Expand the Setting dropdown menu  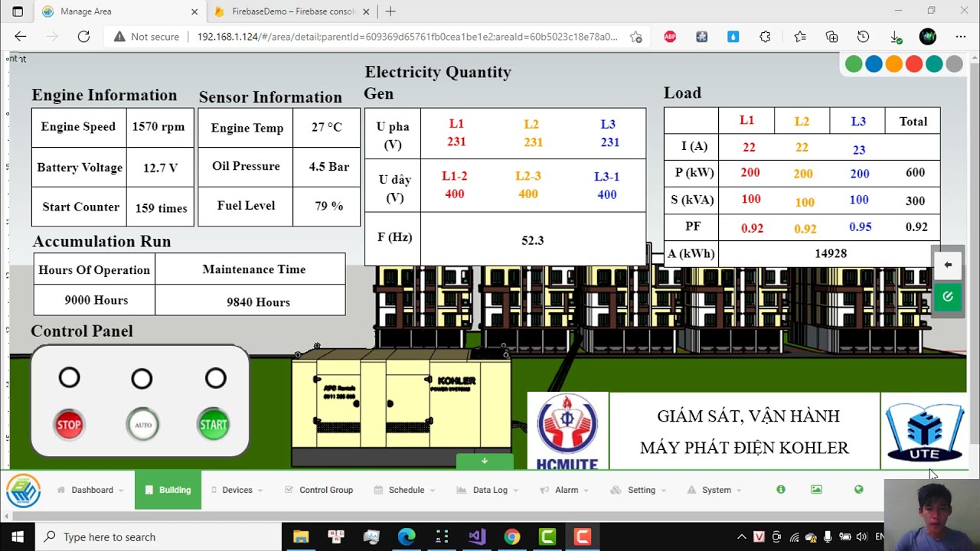pyautogui.click(x=639, y=490)
